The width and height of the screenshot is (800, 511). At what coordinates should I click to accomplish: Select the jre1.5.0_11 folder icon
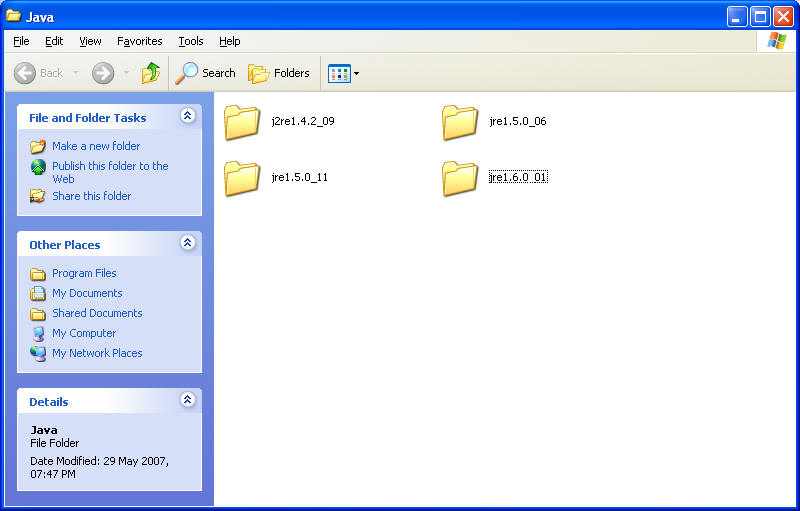241,178
